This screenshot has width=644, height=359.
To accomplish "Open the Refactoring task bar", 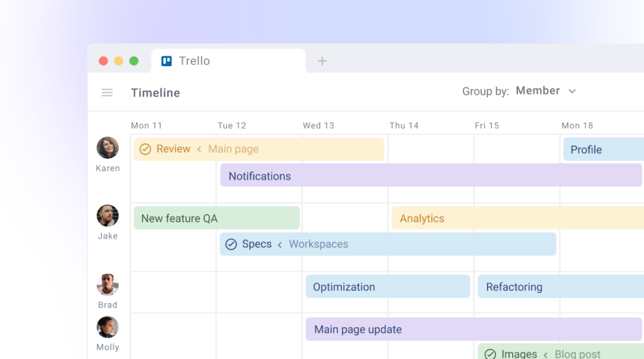I will tap(561, 286).
